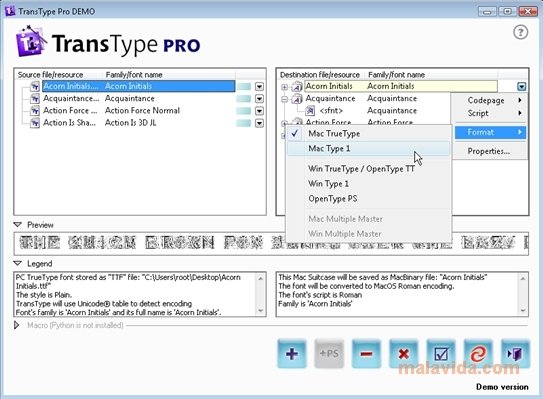Click the red minus remove button

tap(366, 354)
